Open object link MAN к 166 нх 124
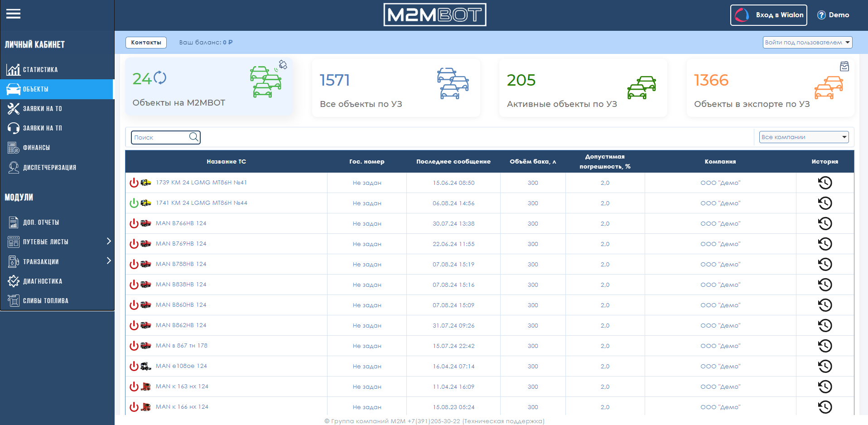The width and height of the screenshot is (868, 425). (x=182, y=406)
